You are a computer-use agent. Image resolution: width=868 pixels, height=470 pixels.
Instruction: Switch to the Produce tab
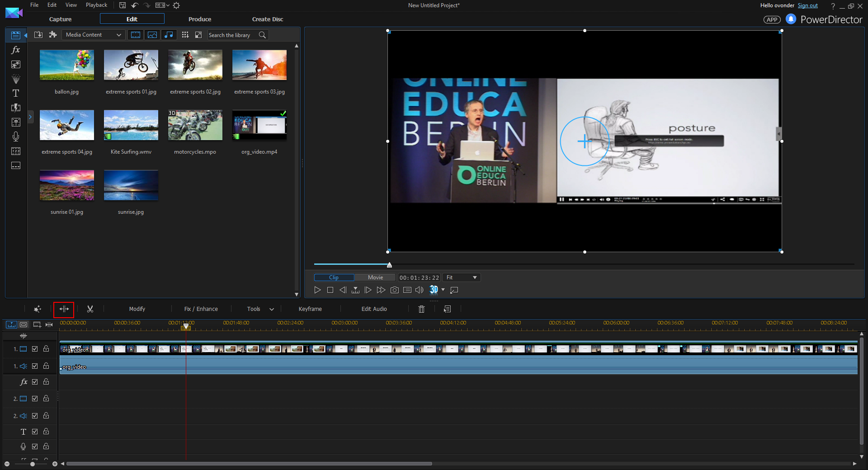pyautogui.click(x=200, y=19)
